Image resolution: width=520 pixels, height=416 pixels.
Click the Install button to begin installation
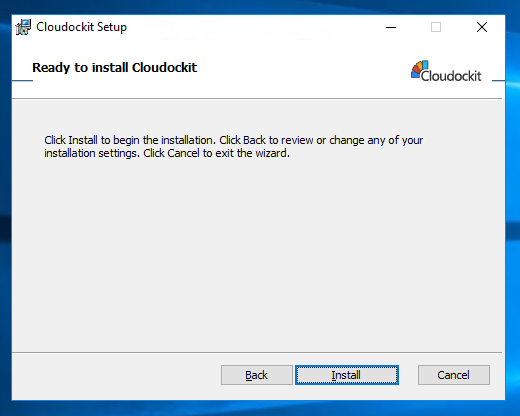347,375
